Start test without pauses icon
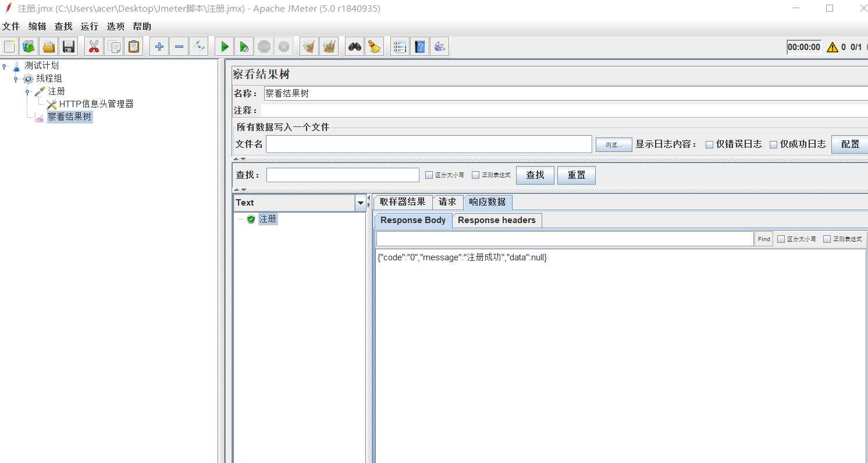 (244, 47)
